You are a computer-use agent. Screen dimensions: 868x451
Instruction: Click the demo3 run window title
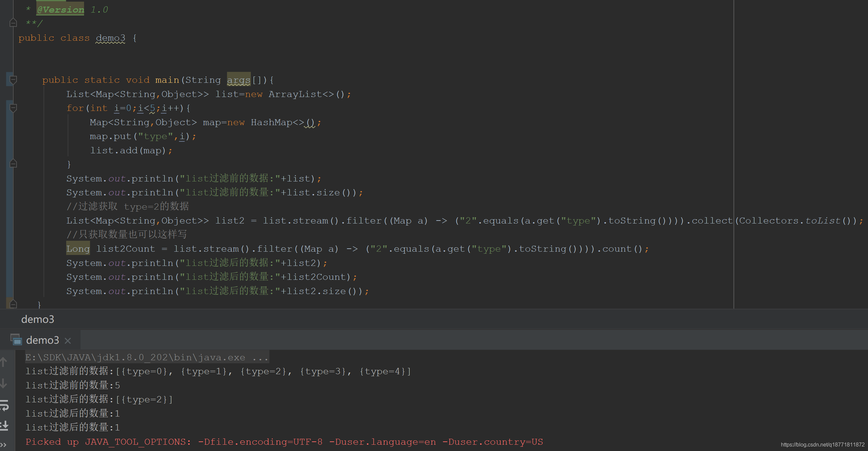click(x=37, y=319)
